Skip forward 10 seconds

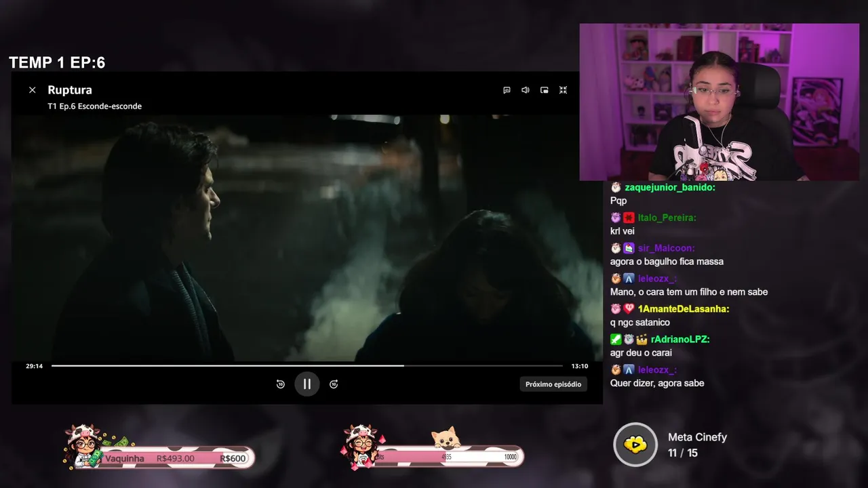[x=334, y=384]
